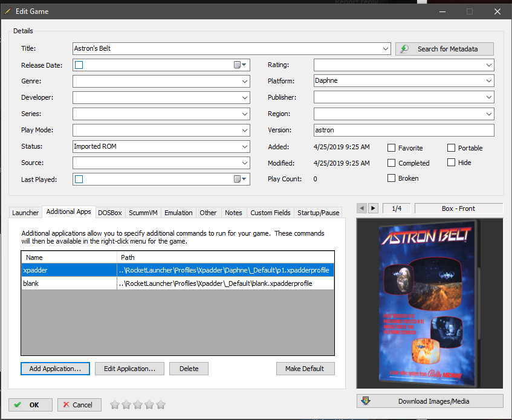Click the Box - Front image type button

click(458, 208)
